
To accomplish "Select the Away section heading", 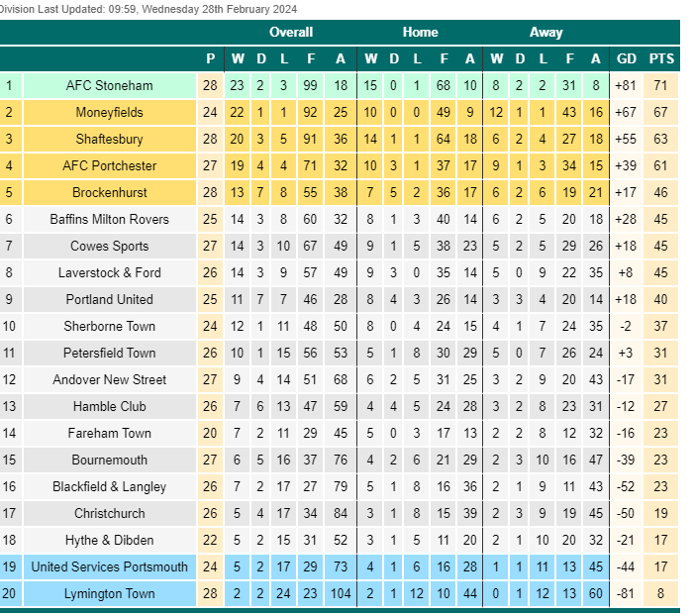I will tap(545, 33).
